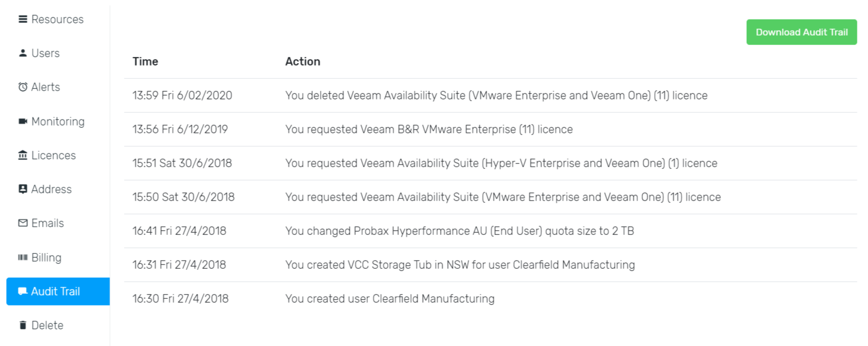
Task: Click the Address contact card icon
Action: click(23, 189)
